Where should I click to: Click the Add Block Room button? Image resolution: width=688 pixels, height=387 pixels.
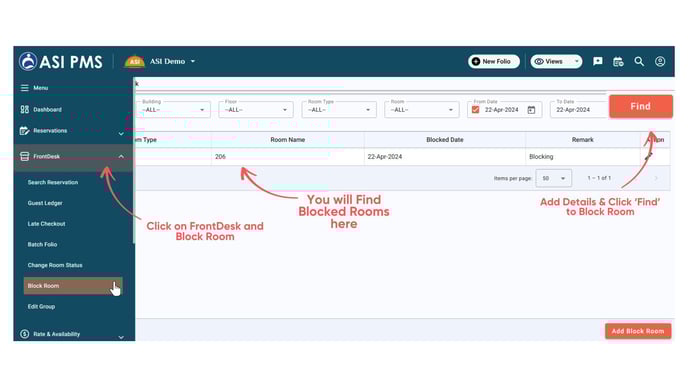coord(638,331)
